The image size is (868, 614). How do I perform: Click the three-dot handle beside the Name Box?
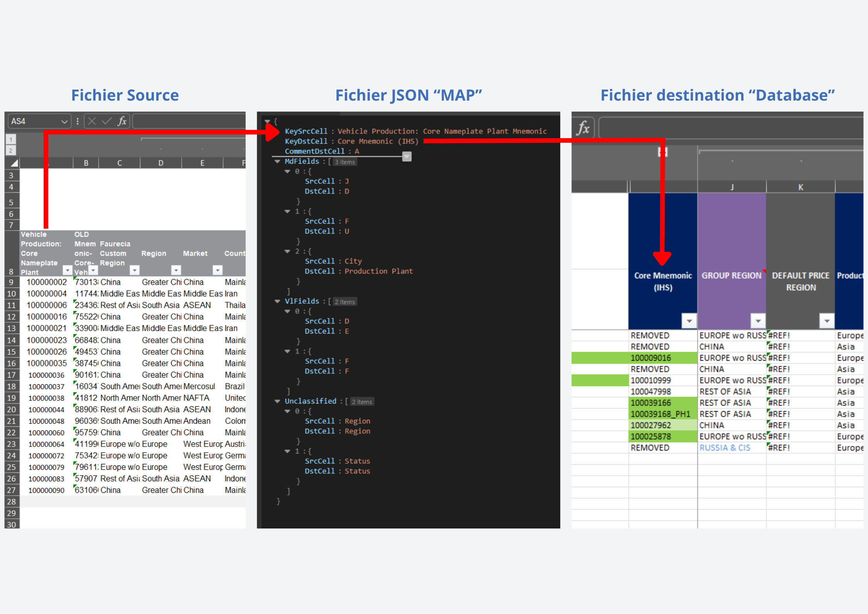point(78,121)
